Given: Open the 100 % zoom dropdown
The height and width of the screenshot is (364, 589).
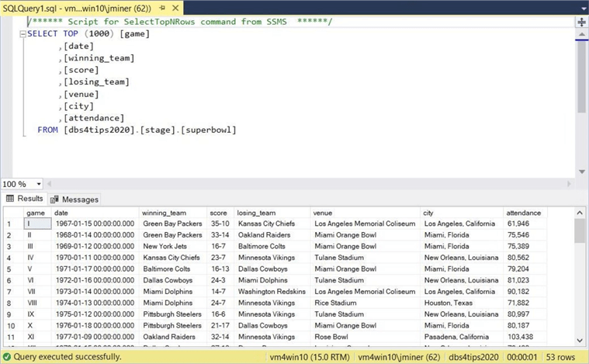Looking at the screenshot, I should click(x=37, y=184).
